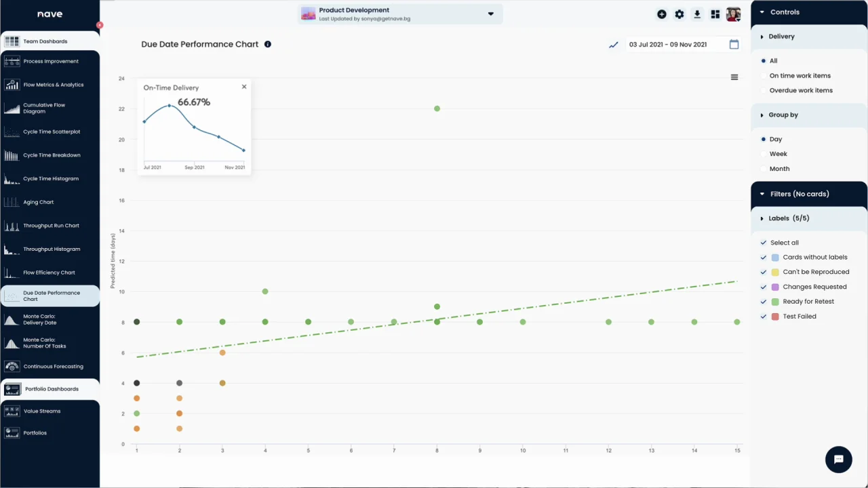Click the plus add icon in header
This screenshot has height=488, width=868.
tap(662, 14)
